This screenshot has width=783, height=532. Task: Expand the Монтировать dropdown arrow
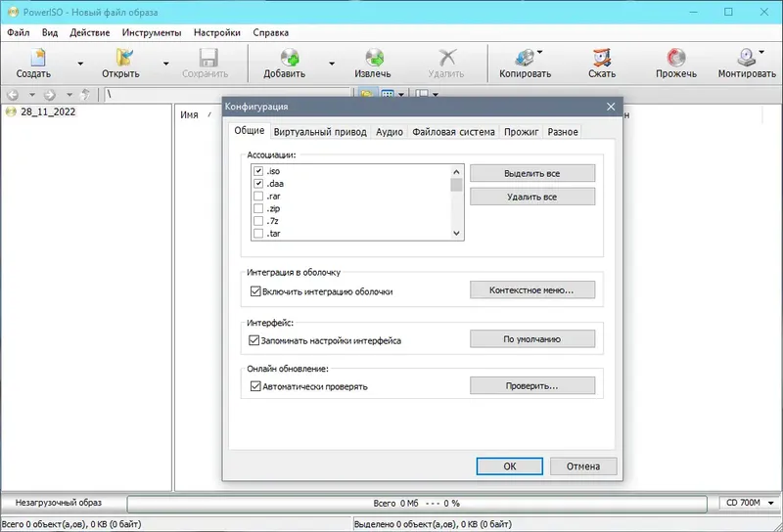761,52
